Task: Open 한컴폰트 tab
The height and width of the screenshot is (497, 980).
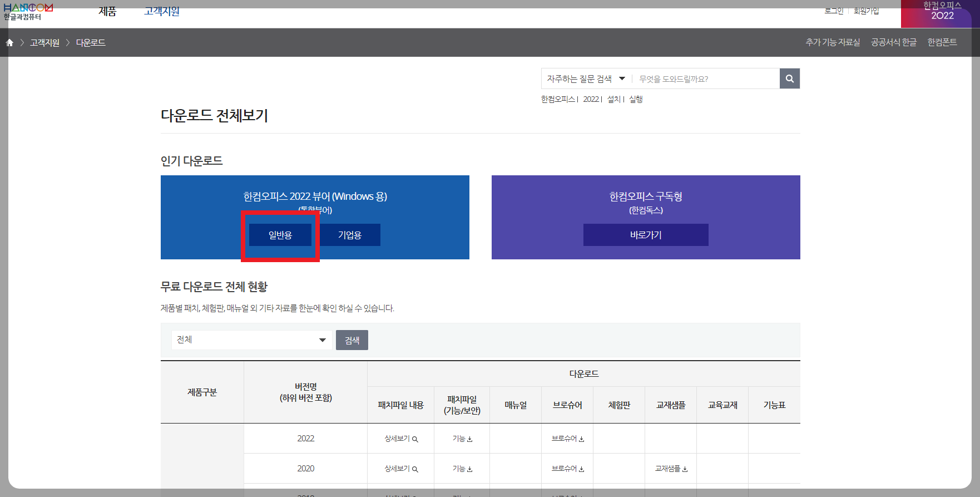Action: (942, 42)
